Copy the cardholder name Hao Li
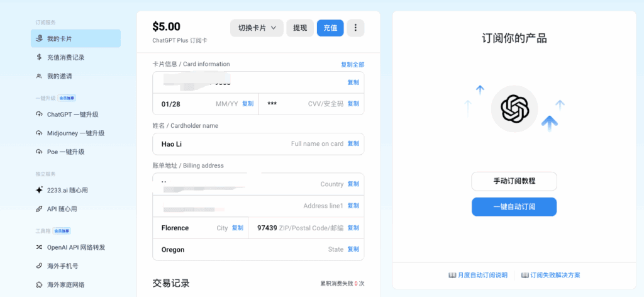This screenshot has width=644, height=297. [353, 143]
